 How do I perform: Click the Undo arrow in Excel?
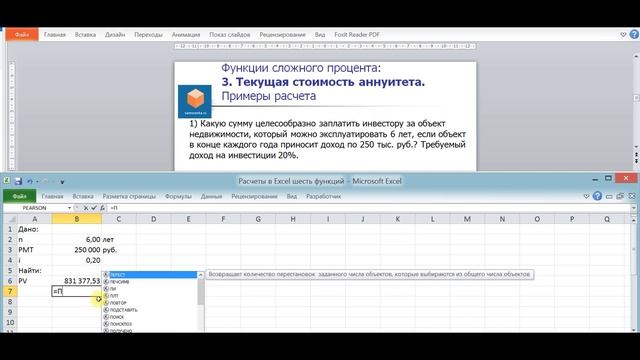tap(30, 181)
